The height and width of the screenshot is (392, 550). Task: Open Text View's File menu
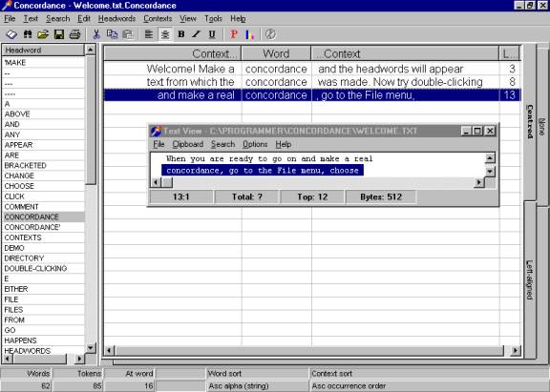159,144
